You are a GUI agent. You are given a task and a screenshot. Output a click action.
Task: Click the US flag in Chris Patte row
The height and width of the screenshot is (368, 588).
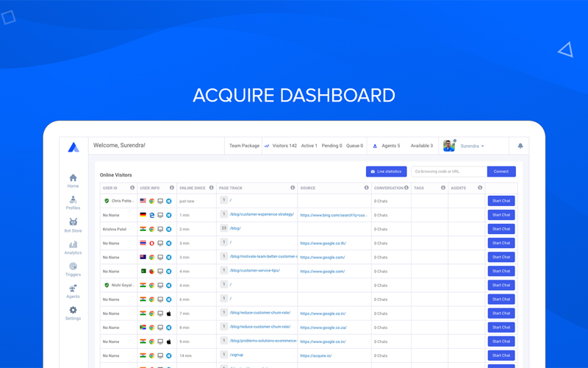[143, 201]
